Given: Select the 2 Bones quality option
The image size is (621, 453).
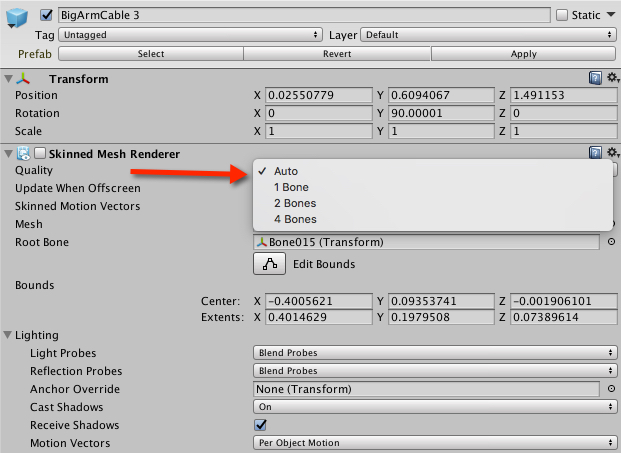Looking at the screenshot, I should (294, 203).
